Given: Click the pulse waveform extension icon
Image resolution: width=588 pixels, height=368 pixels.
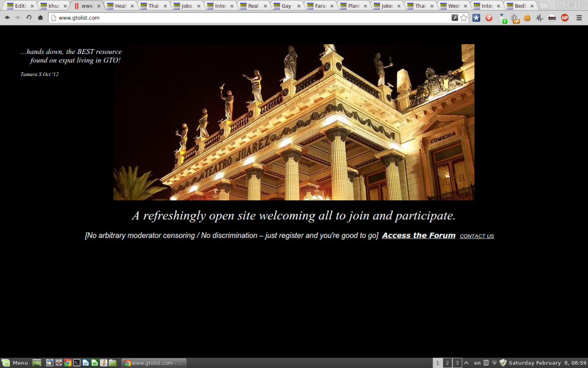Looking at the screenshot, I should pyautogui.click(x=539, y=18).
